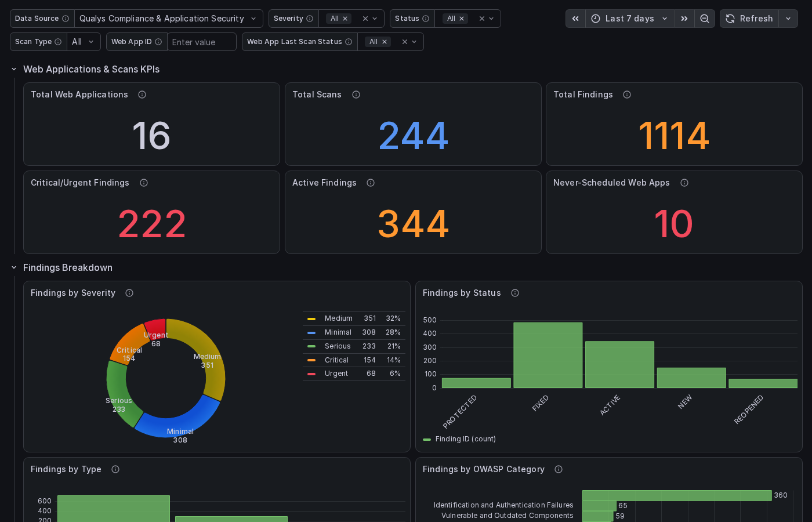Clear the Web App Last Scan Status filter
The height and width of the screenshot is (522, 812).
click(405, 42)
